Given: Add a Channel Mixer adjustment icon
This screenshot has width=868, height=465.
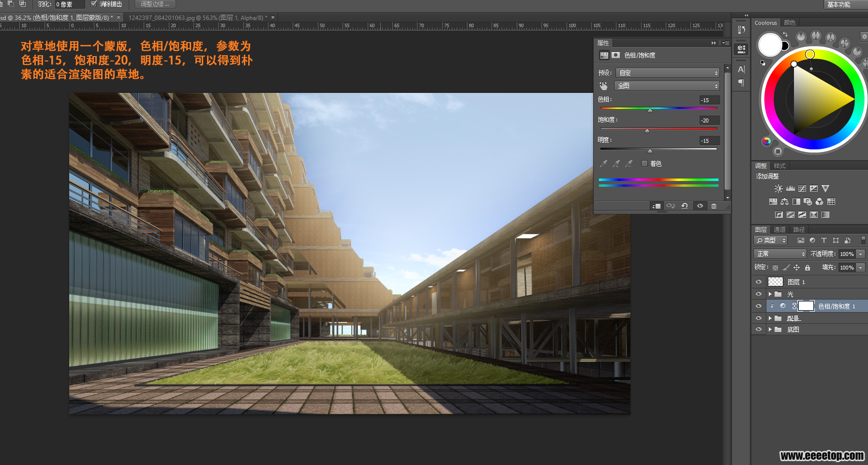Looking at the screenshot, I should point(820,202).
